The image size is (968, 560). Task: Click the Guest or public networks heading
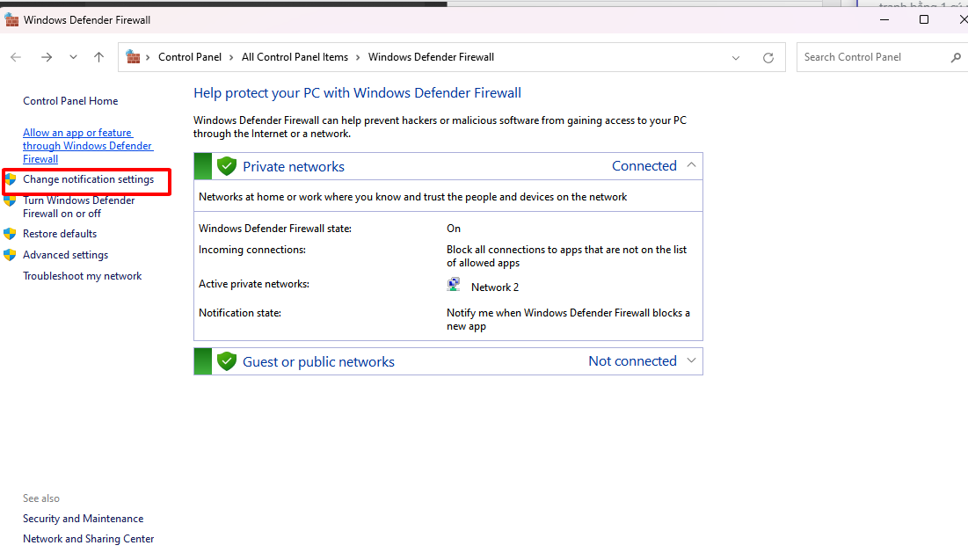pos(318,362)
